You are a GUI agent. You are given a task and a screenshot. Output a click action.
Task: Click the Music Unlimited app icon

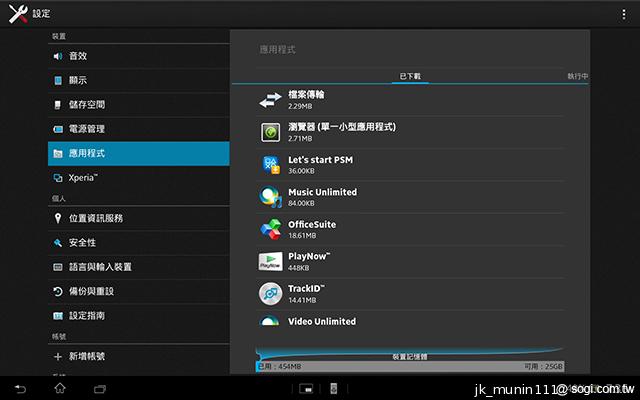tap(270, 197)
